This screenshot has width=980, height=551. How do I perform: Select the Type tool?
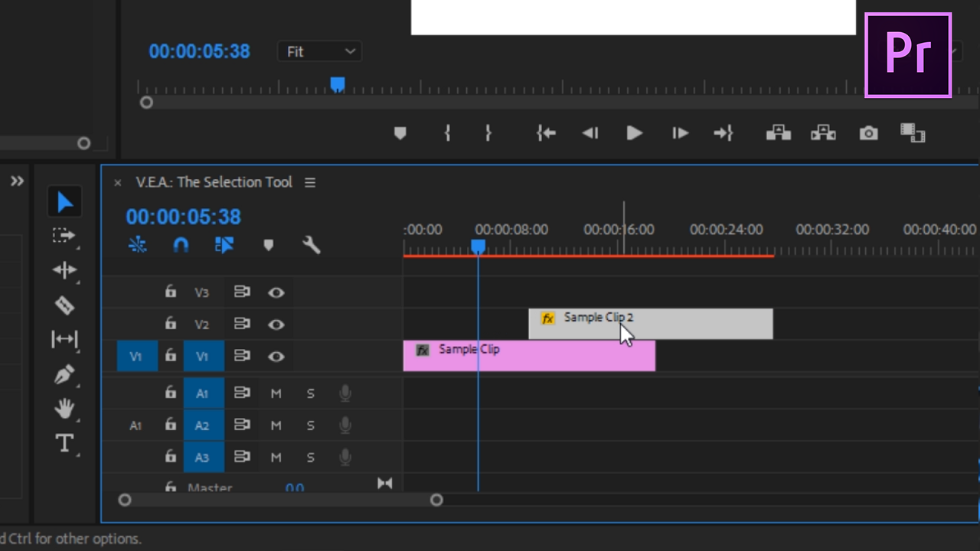[64, 443]
